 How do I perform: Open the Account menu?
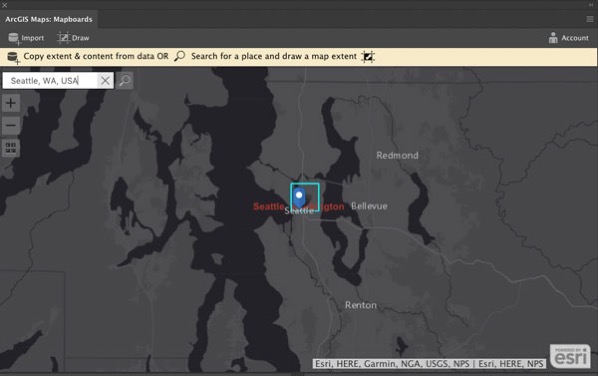point(568,38)
